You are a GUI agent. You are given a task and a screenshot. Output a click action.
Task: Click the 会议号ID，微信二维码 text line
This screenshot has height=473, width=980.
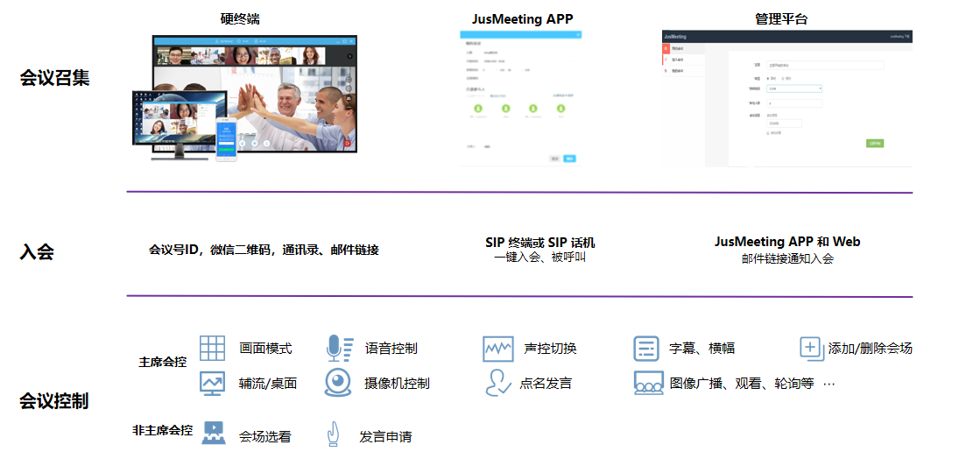pyautogui.click(x=264, y=250)
